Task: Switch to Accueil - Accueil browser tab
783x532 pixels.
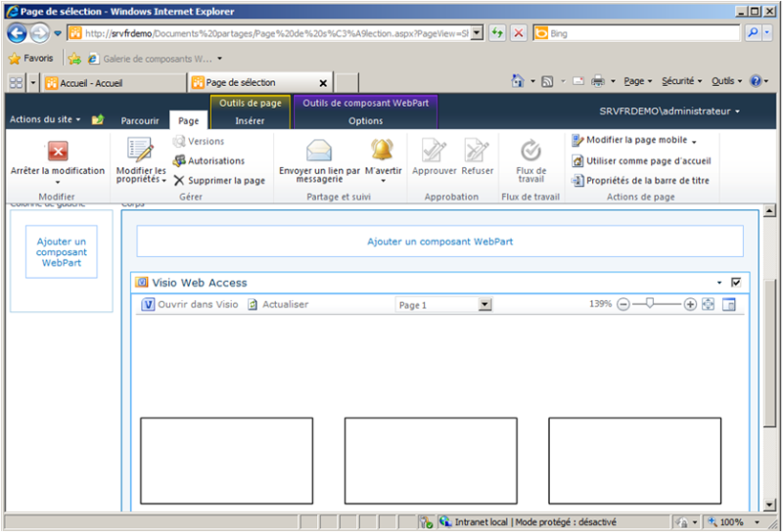Action: 114,83
